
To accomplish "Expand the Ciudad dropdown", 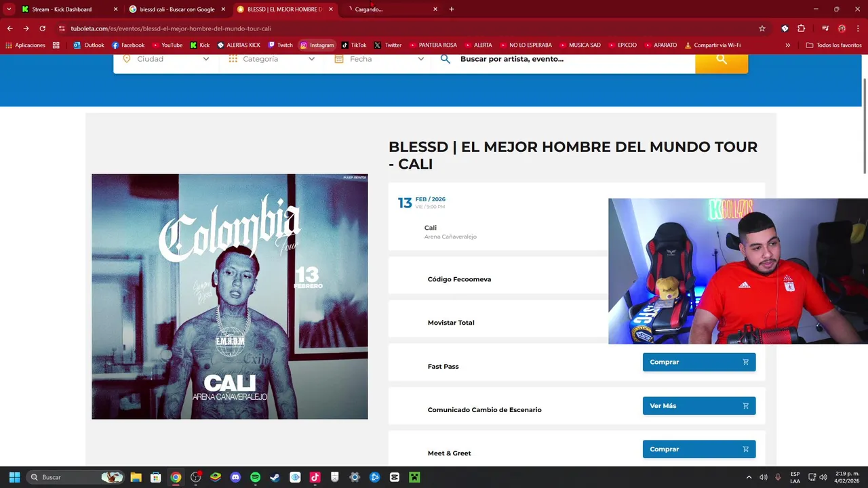I will click(x=206, y=59).
